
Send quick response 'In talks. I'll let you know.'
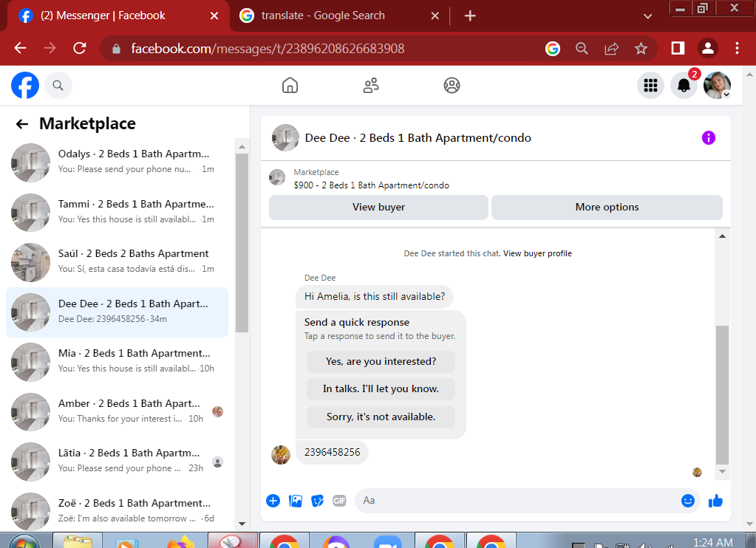tap(381, 389)
